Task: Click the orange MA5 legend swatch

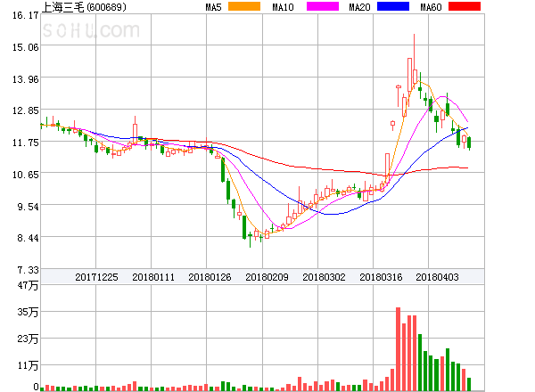Action: pos(244,6)
